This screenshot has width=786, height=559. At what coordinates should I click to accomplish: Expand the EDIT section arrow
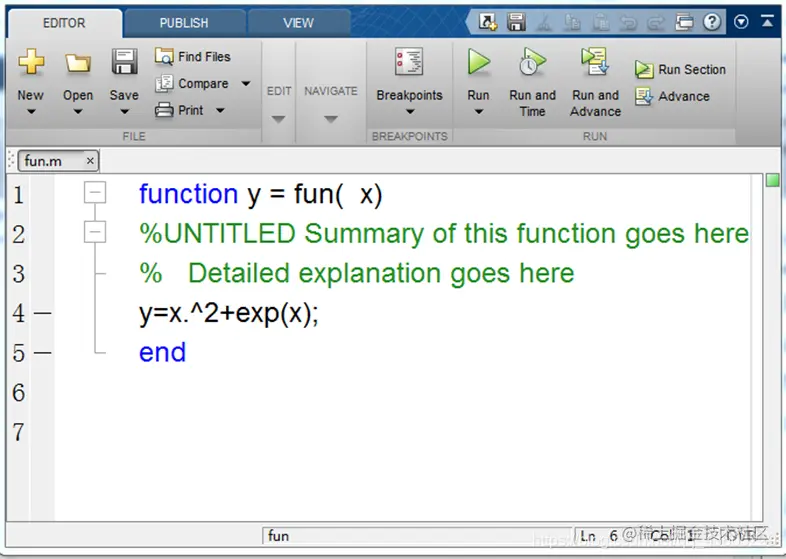pos(278,119)
